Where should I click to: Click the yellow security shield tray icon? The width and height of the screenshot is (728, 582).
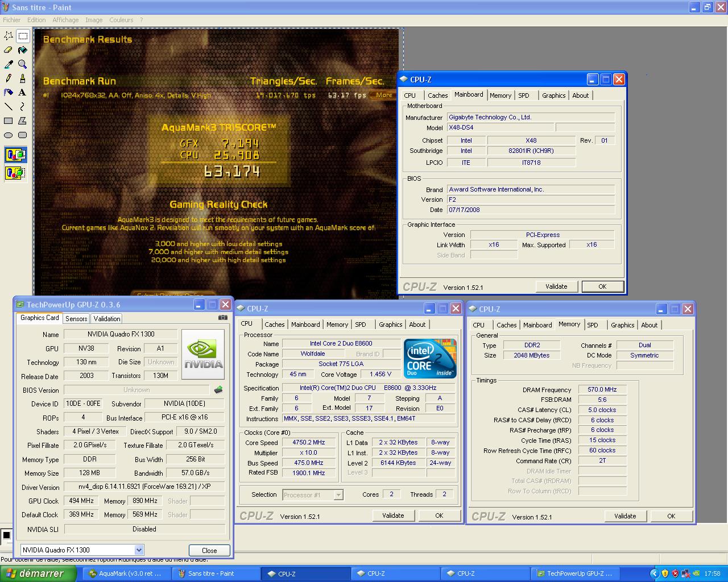pyautogui.click(x=665, y=573)
